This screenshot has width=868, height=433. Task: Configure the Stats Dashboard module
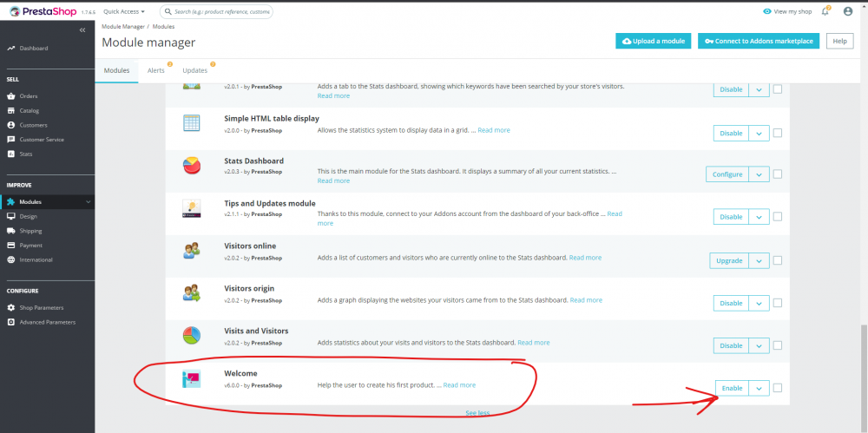point(727,174)
